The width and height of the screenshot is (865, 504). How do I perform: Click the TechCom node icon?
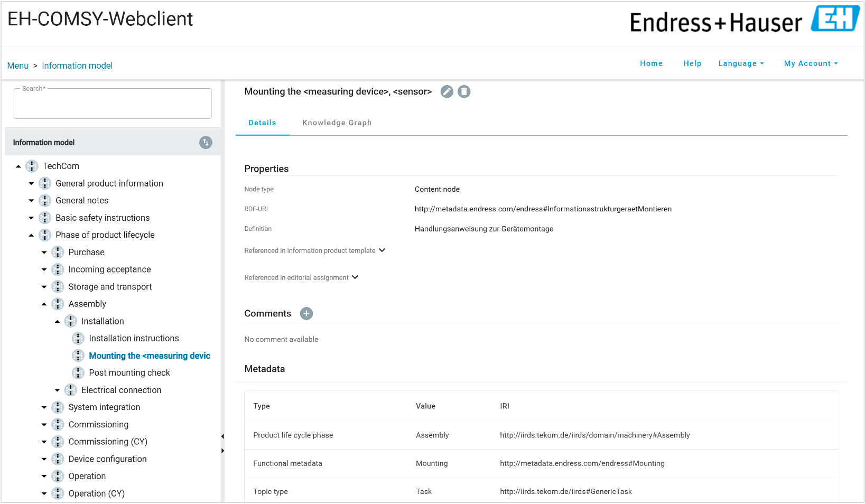coord(32,166)
